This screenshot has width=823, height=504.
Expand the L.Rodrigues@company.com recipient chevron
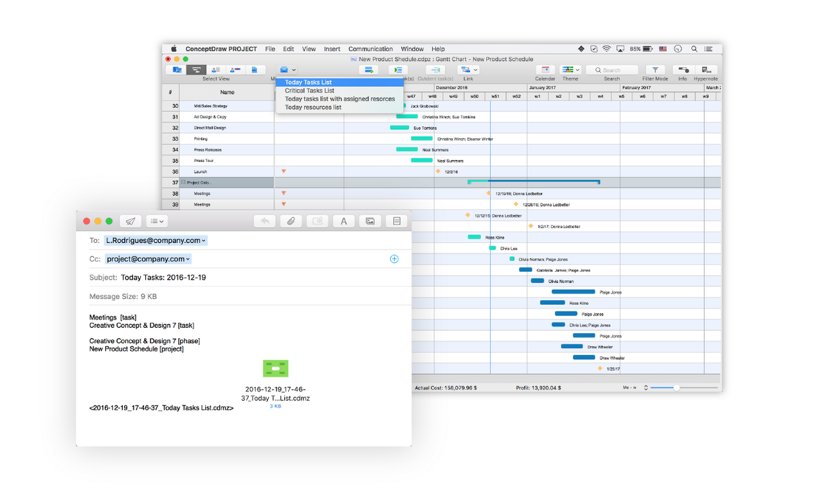tap(204, 240)
